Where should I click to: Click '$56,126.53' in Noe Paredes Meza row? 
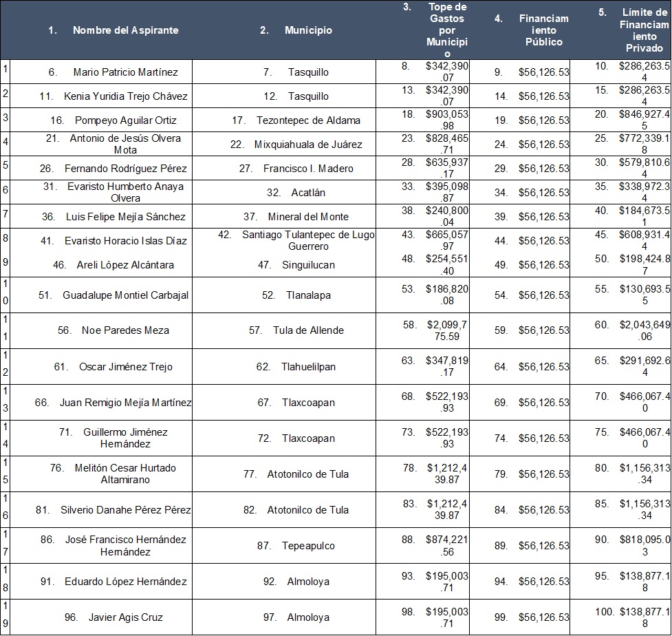[x=544, y=330]
